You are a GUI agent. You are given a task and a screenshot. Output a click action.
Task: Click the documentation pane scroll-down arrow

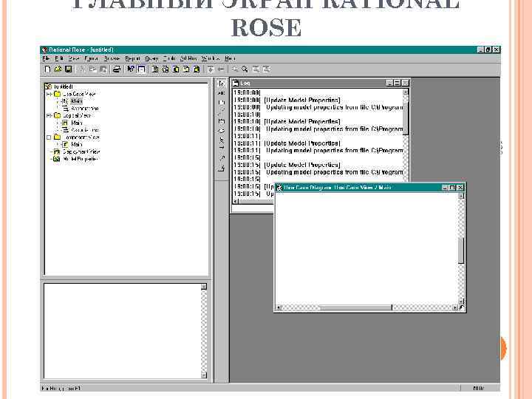pos(204,375)
